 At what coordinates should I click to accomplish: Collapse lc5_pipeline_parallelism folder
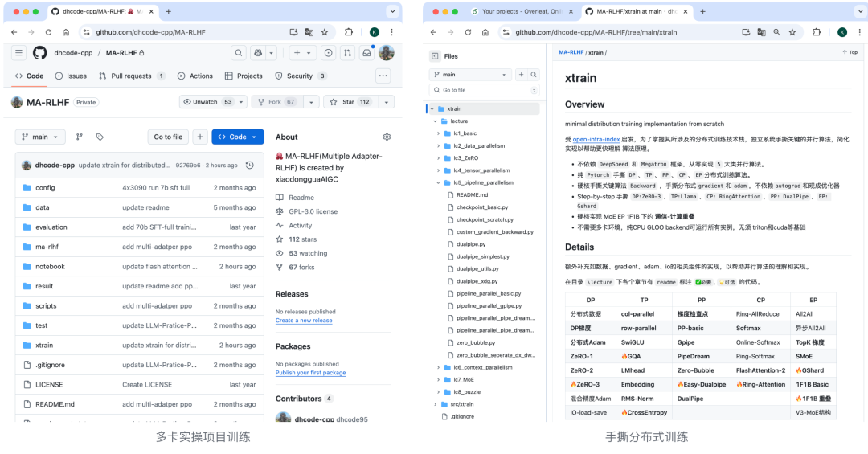[439, 182]
